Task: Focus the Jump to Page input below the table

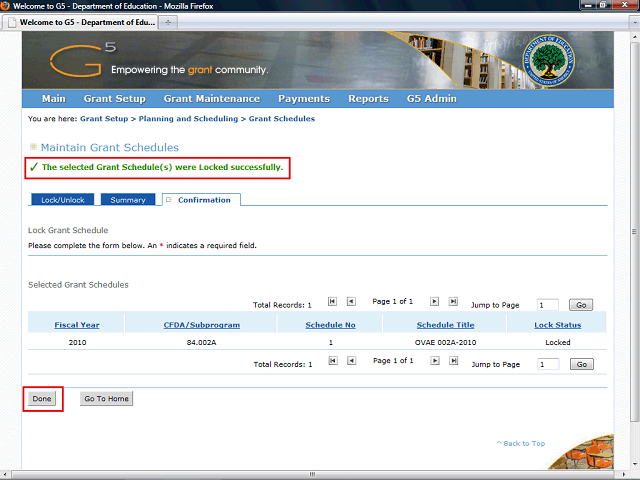Action: click(548, 364)
